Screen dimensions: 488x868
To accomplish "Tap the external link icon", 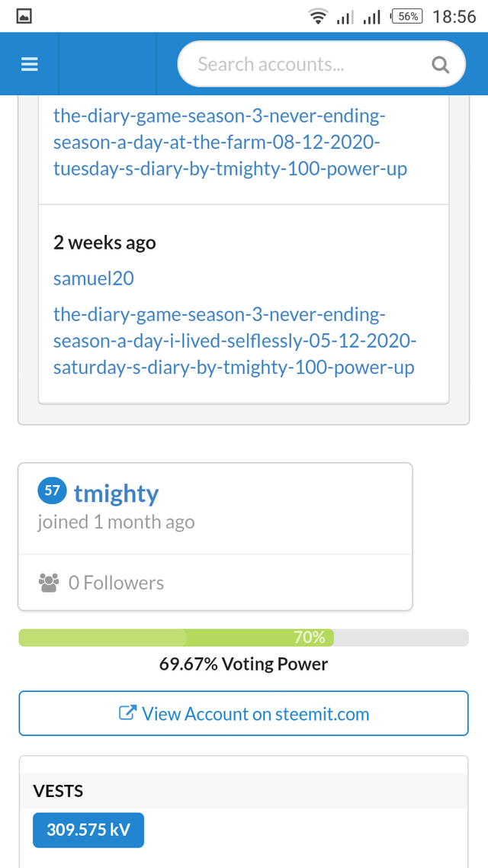I will [x=127, y=714].
